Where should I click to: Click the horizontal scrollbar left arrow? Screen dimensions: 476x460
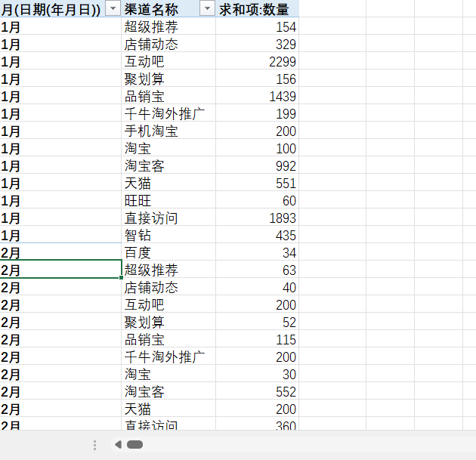coord(119,445)
